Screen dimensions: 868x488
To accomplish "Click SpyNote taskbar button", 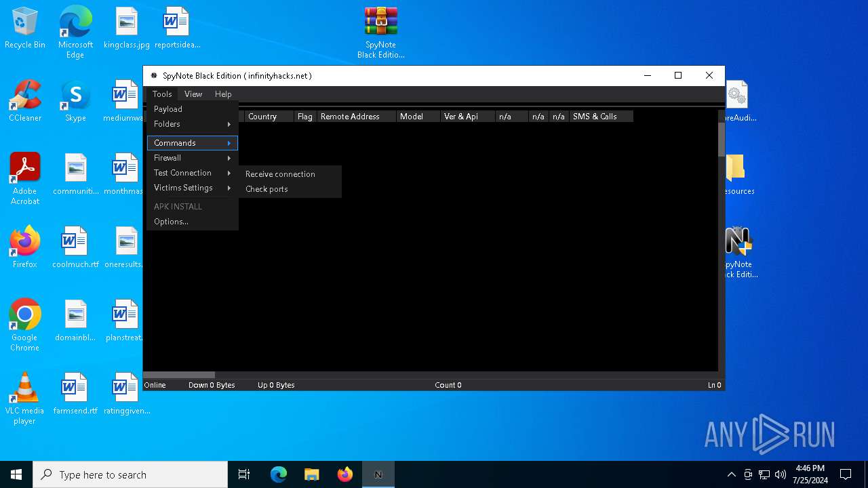I will click(x=378, y=474).
